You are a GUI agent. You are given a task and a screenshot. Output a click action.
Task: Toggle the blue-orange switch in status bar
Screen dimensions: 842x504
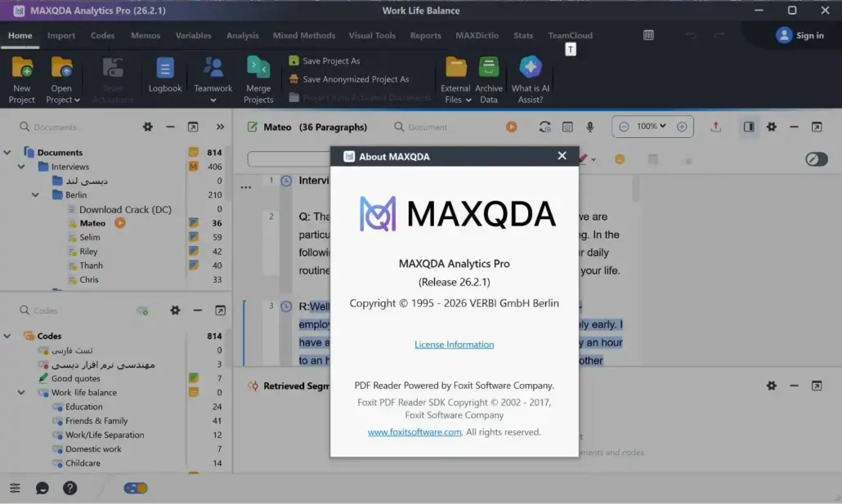pyautogui.click(x=136, y=488)
